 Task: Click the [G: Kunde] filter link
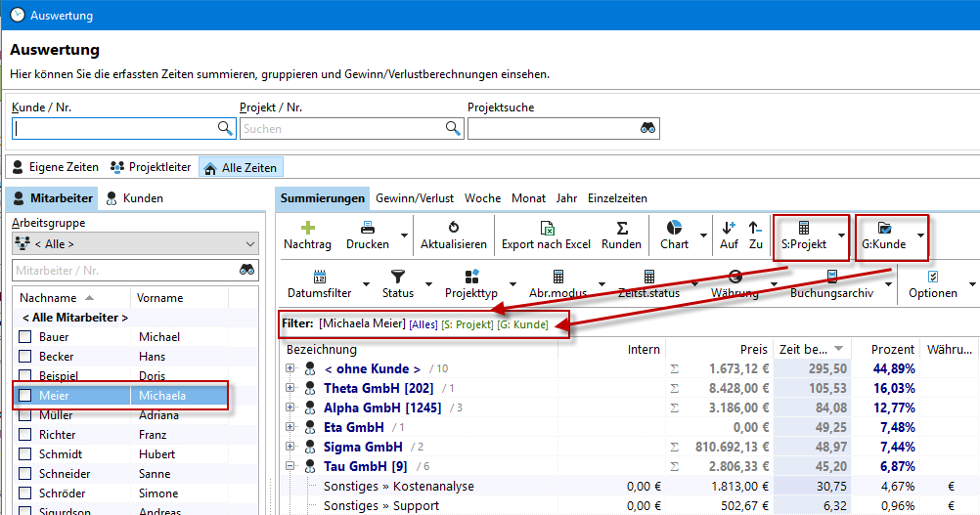coord(522,324)
